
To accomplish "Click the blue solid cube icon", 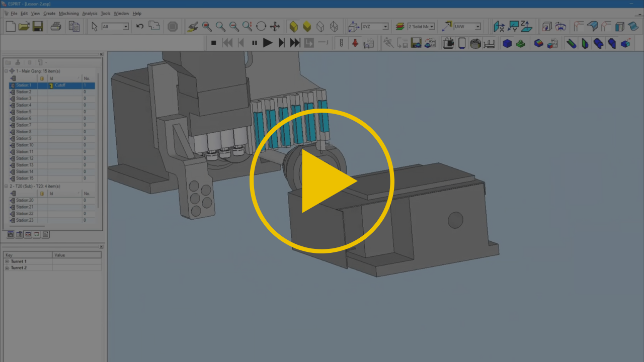I will click(x=507, y=44).
